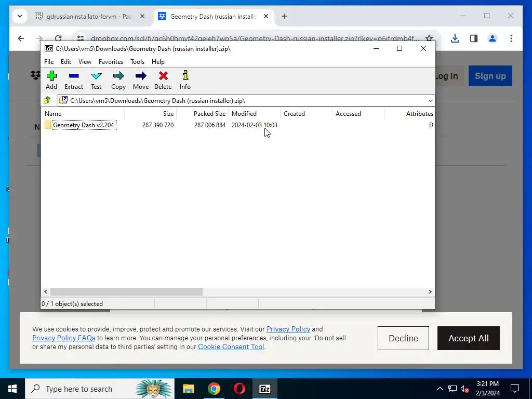
Task: Click the '287 390 720' size cell
Action: click(158, 125)
